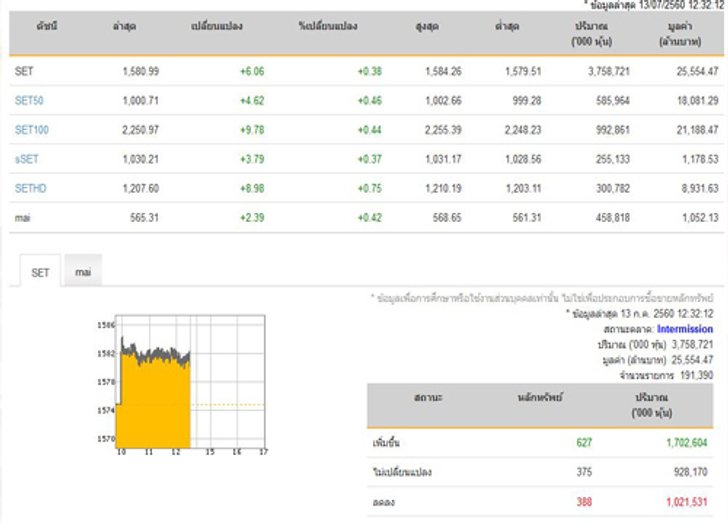
Task: Select SET last value 1,580.99
Action: (140, 71)
